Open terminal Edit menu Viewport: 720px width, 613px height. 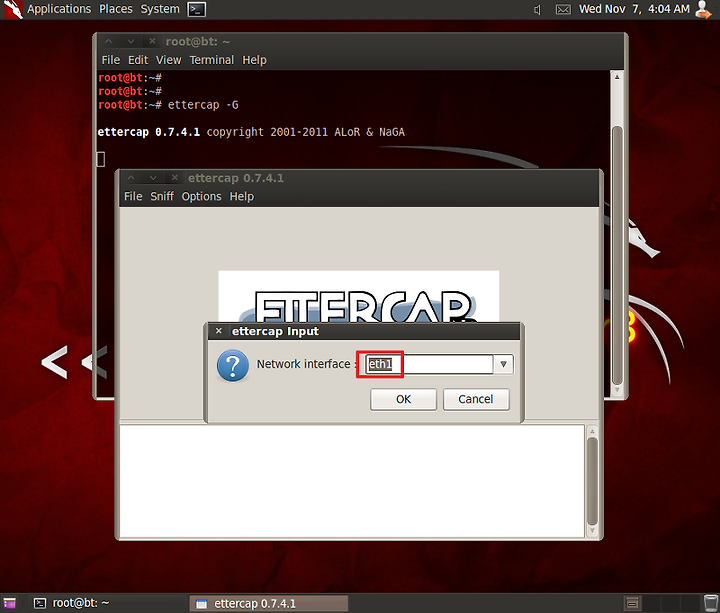(138, 60)
